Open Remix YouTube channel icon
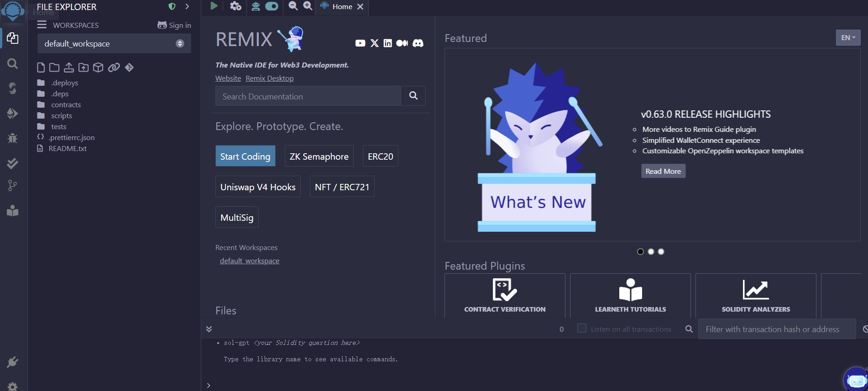Image resolution: width=868 pixels, height=391 pixels. 360,43
